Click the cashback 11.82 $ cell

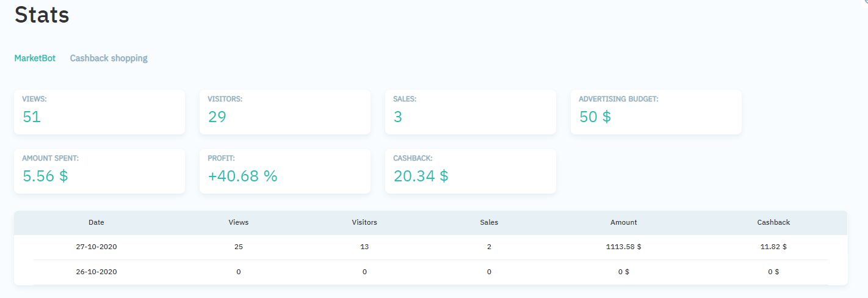pyautogui.click(x=773, y=247)
